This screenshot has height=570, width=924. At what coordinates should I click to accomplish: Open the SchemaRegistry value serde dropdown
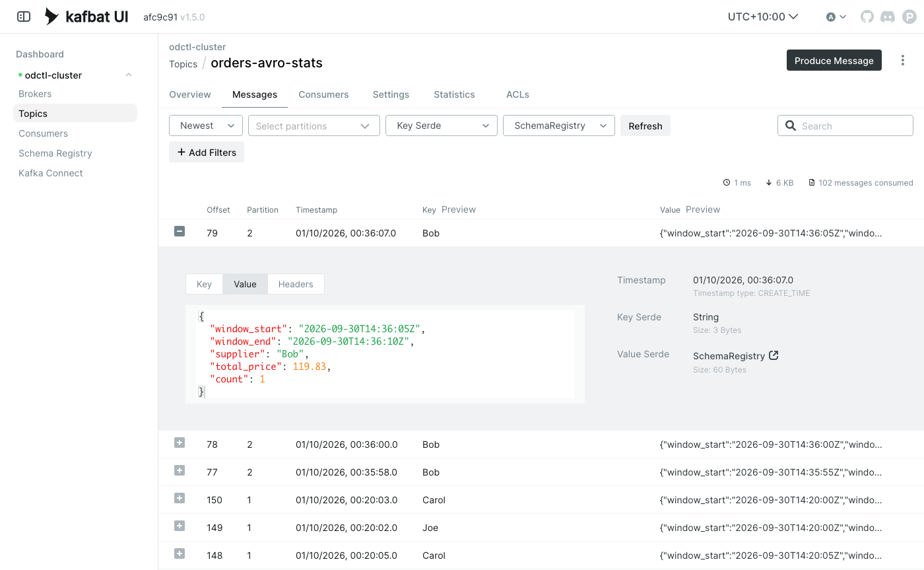point(559,125)
